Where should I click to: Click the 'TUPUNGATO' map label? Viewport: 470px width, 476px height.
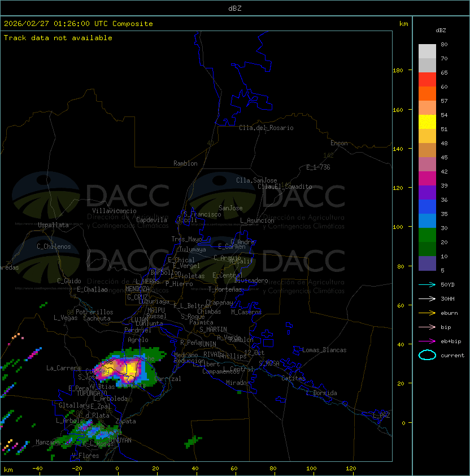[92, 393]
